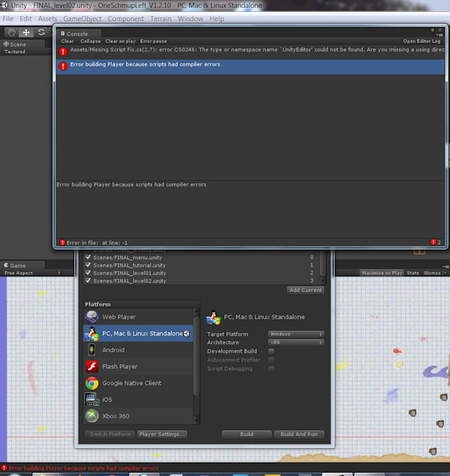The height and width of the screenshot is (476, 450).
Task: Select the Flash Player platform row
Action: coord(138,366)
